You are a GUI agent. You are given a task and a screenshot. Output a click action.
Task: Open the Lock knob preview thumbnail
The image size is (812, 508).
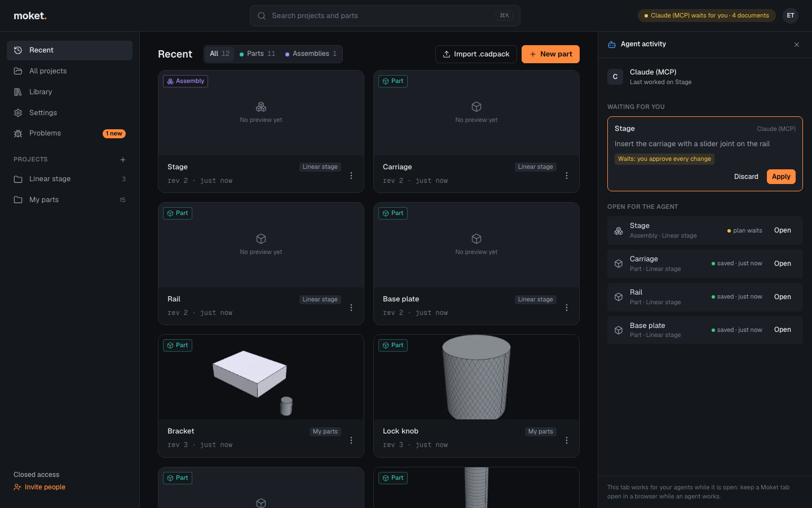(476, 377)
